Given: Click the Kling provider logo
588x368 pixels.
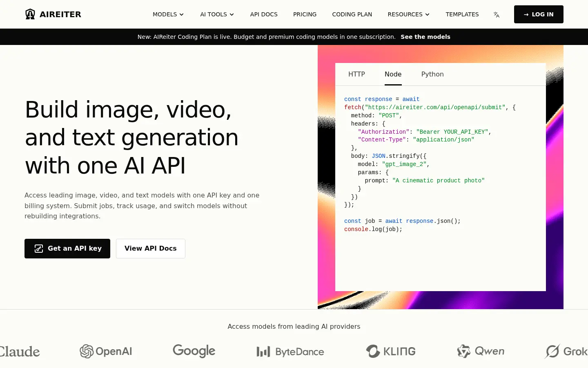Looking at the screenshot, I should 391,351.
